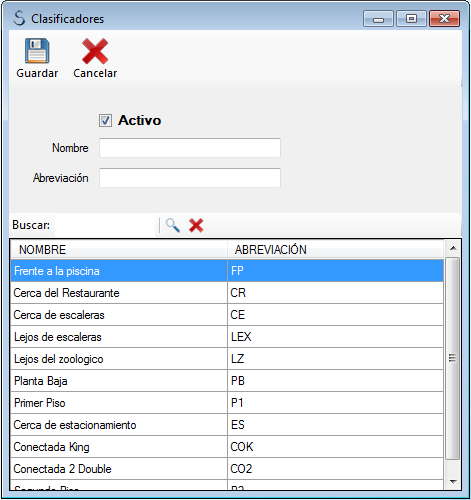Select the Lejos del zoologico row
This screenshot has width=471, height=500.
(227, 359)
